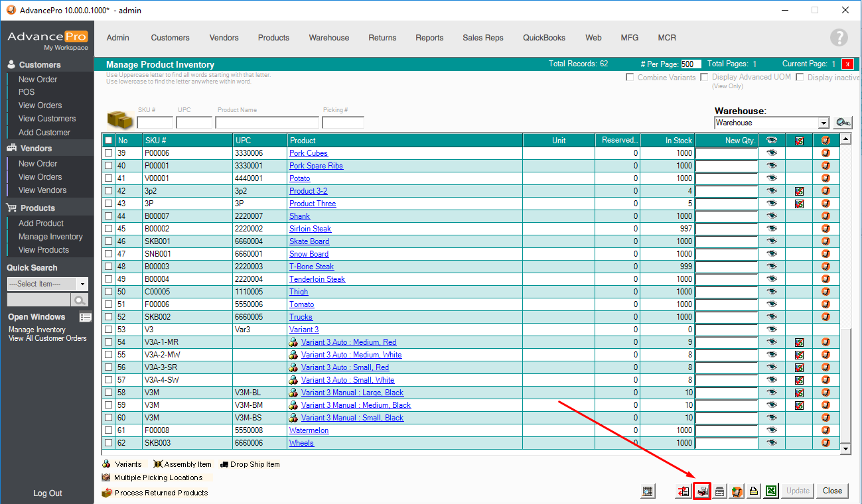The height and width of the screenshot is (504, 862).
Task: Open the Warehouse menu
Action: pyautogui.click(x=328, y=38)
